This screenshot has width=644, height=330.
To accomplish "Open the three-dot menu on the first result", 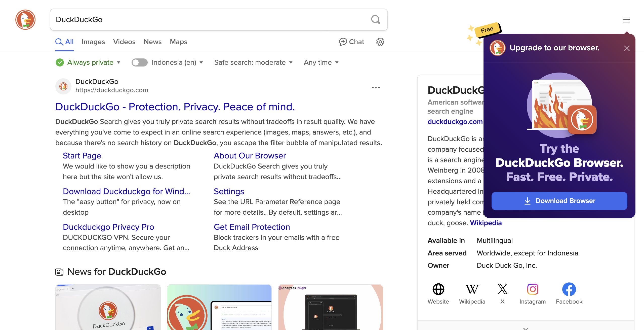I will tap(376, 87).
